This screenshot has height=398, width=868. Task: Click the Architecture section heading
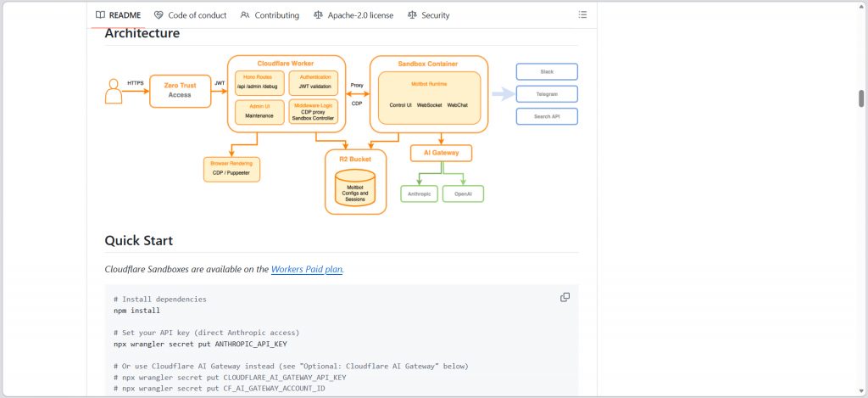pos(142,33)
